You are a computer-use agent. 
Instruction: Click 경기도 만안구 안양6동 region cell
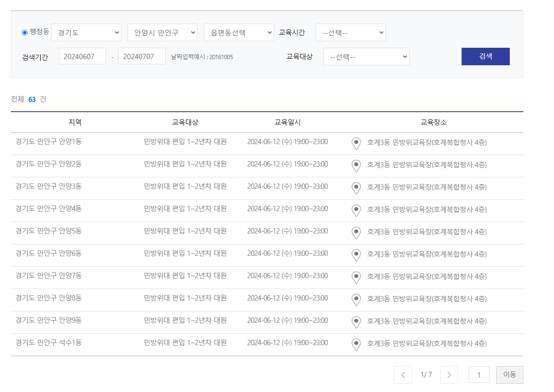(49, 253)
